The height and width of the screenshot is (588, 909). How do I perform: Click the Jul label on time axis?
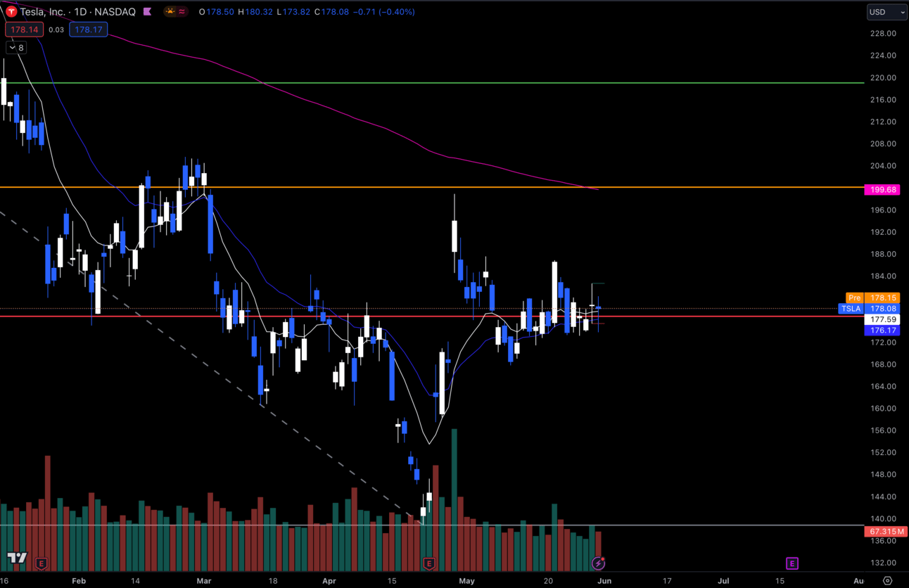point(723,581)
